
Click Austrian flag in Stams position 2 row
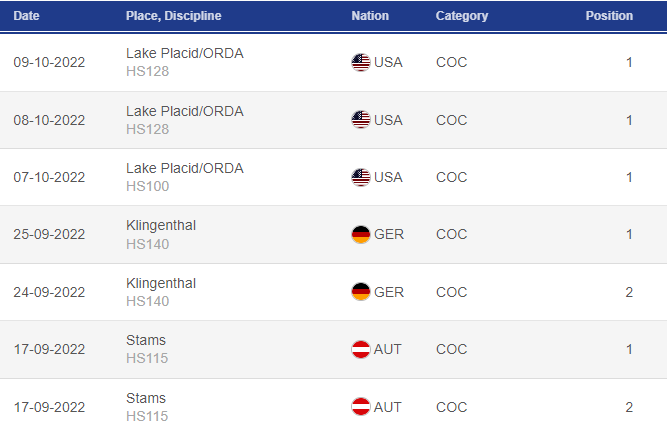tap(361, 407)
